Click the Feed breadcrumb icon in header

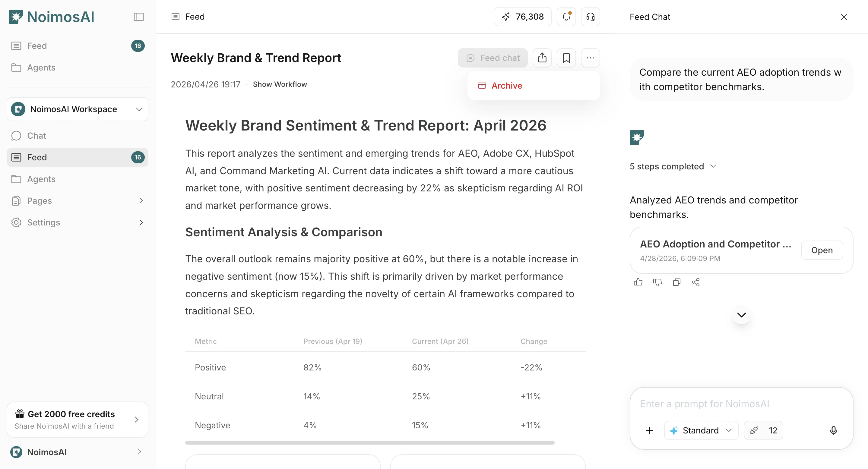point(176,17)
